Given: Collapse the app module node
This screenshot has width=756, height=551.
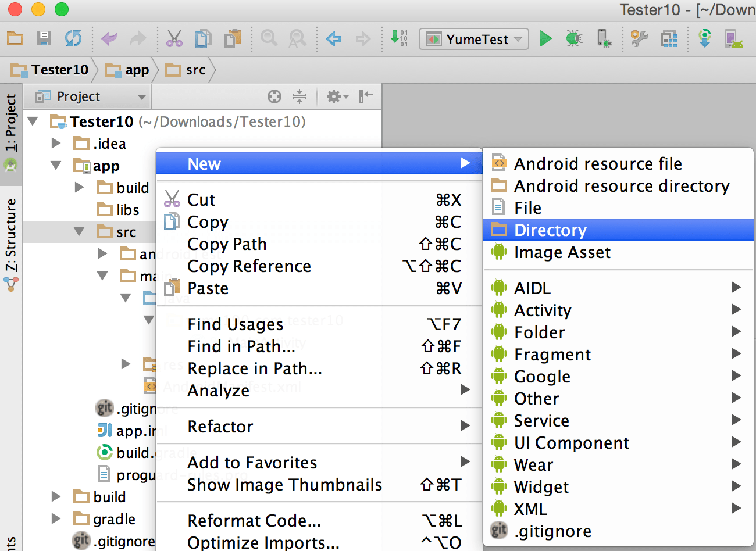Looking at the screenshot, I should point(56,166).
